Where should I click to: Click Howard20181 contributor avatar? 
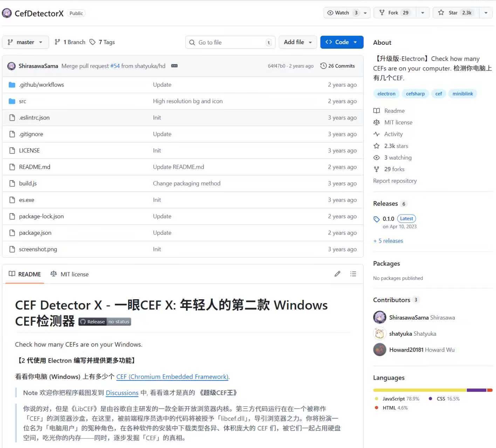(380, 350)
